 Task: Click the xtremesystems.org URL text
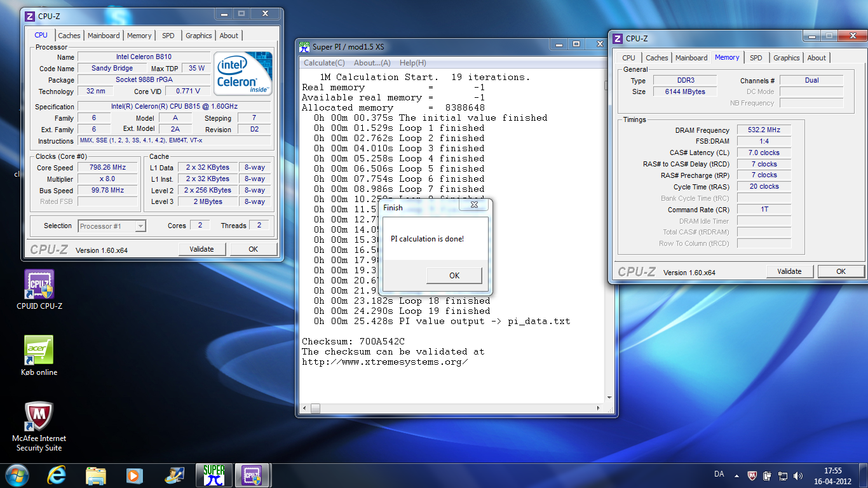[x=384, y=362]
